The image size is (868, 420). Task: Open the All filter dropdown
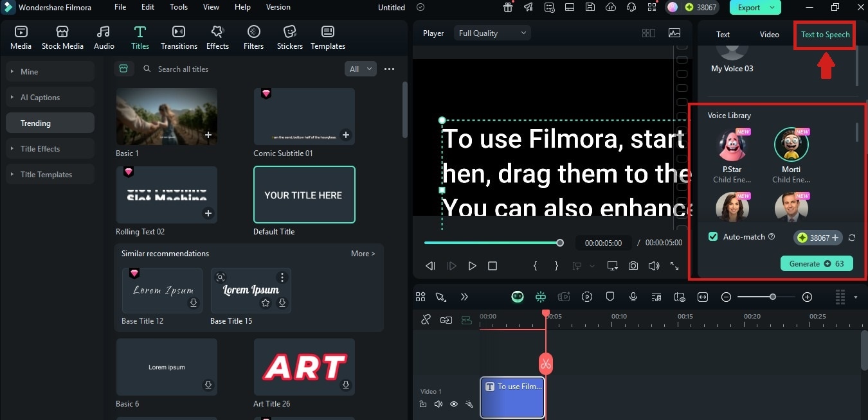[x=360, y=69]
